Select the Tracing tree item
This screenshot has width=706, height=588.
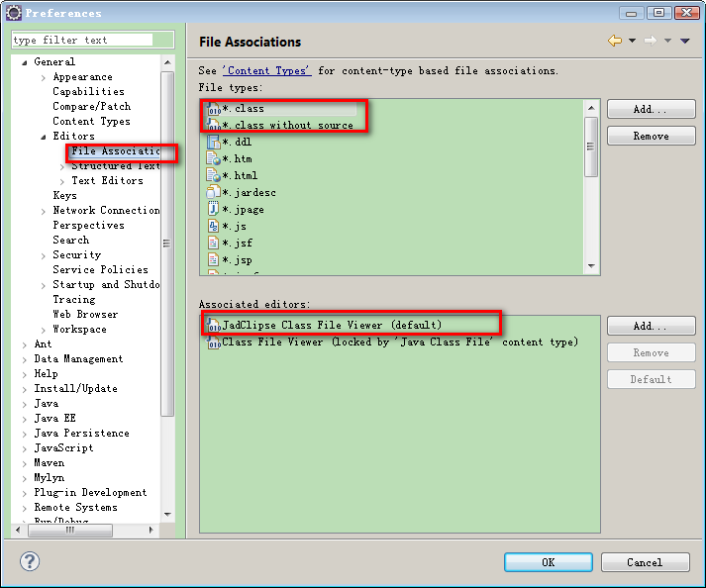tap(74, 299)
